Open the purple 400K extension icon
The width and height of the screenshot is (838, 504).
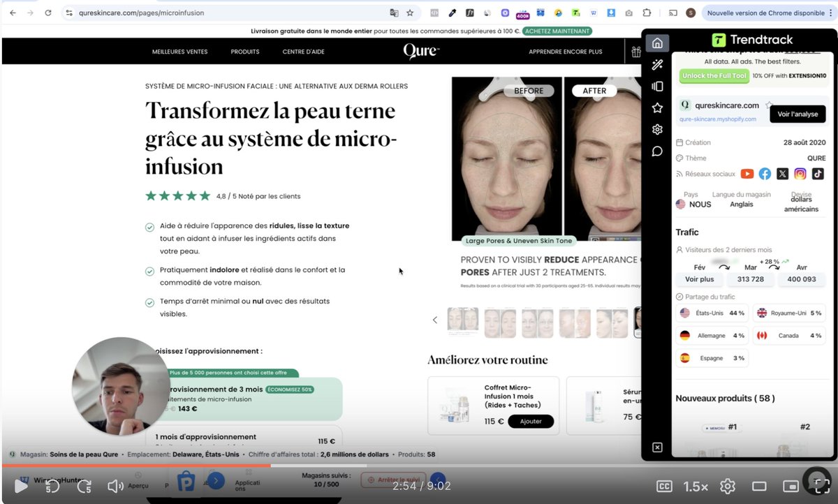point(522,13)
